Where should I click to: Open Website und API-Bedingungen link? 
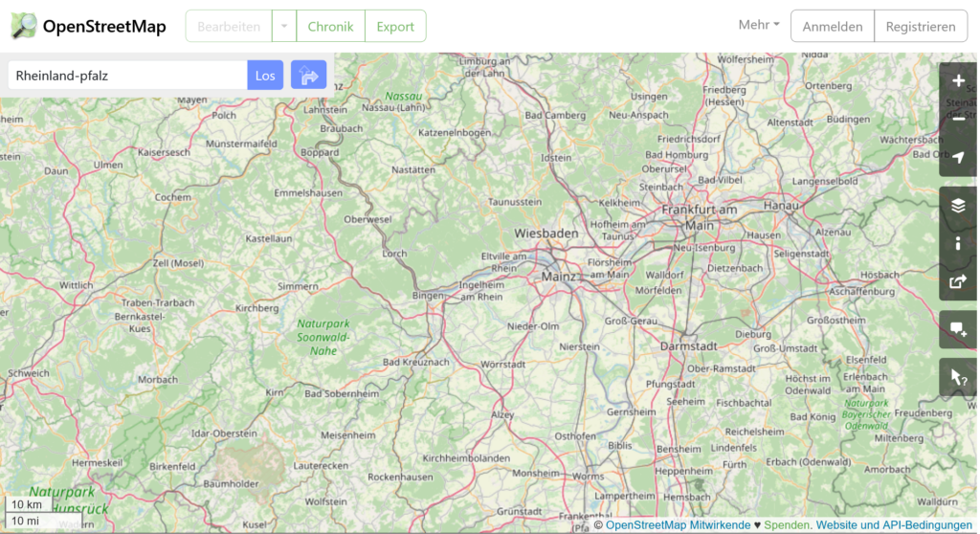[x=894, y=525]
